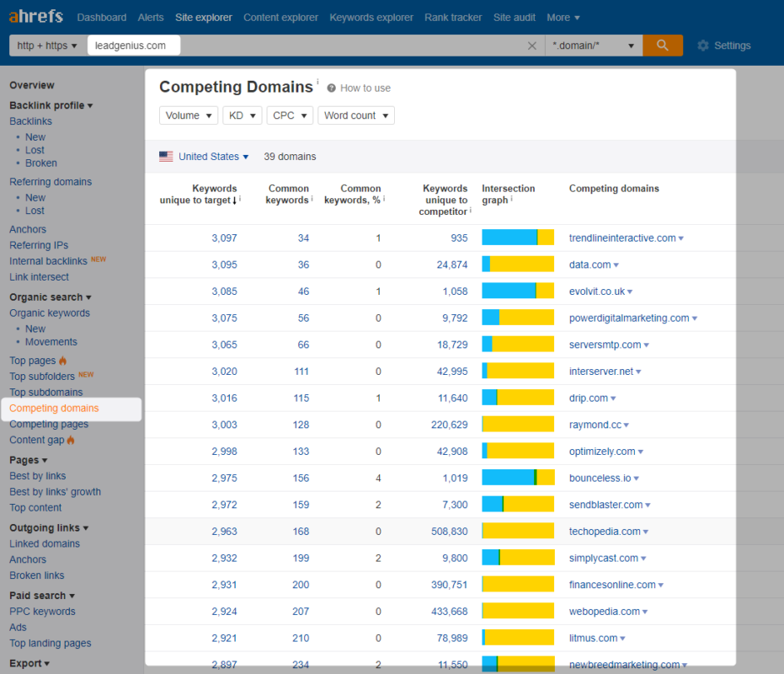
Task: Open Broken backlinks in the sidebar
Action: pos(41,163)
